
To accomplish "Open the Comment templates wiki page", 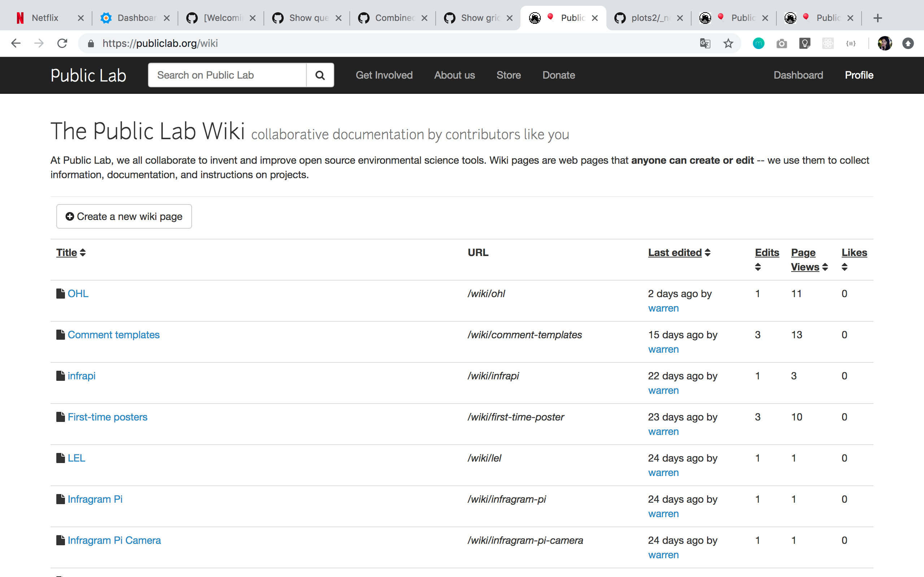I will [113, 335].
